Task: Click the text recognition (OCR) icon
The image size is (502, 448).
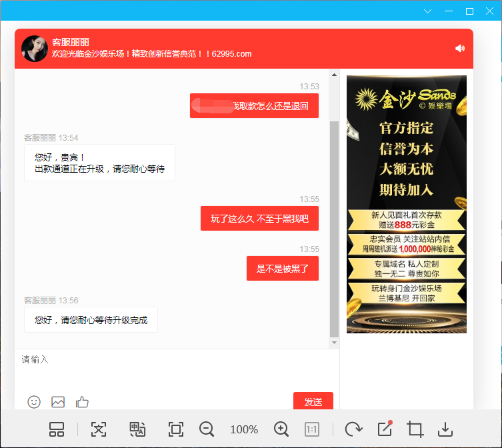Action: (x=99, y=429)
